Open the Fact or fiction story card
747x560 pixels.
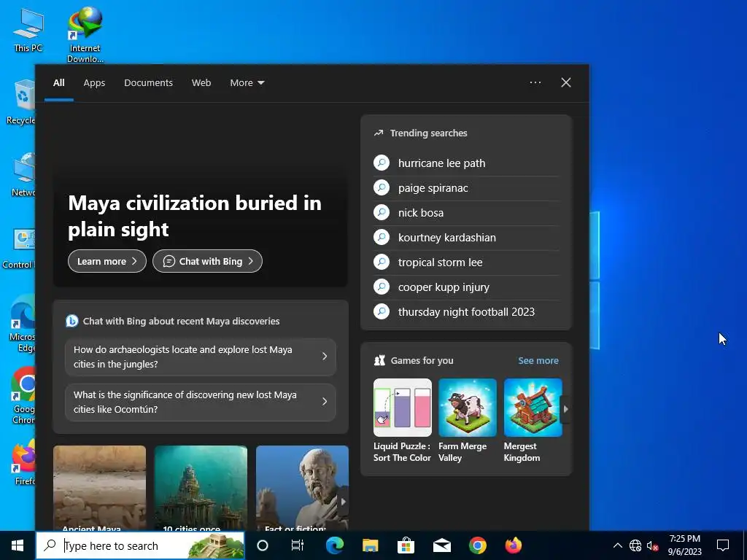tap(302, 488)
